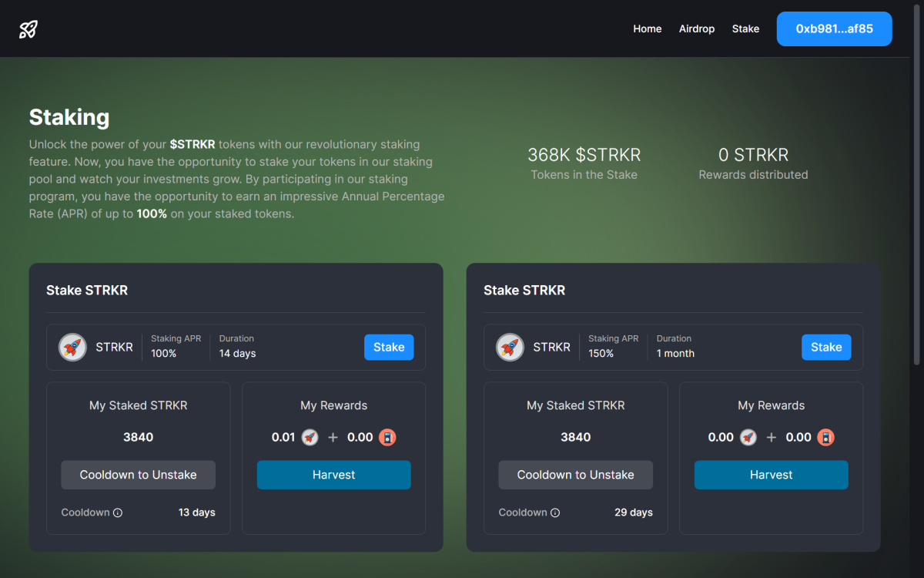
Task: Click Stake in the 150% APR pool
Action: pyautogui.click(x=826, y=347)
